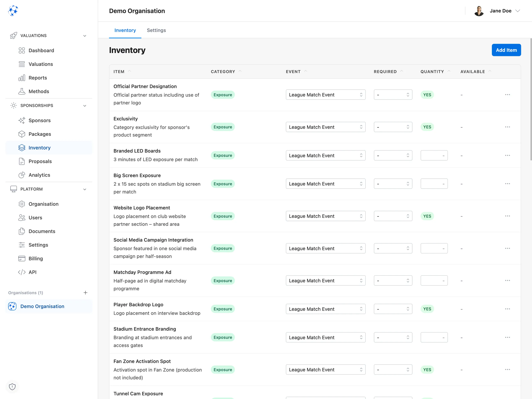Edit quantity field for Big Screen Exposure
This screenshot has height=399, width=532.
click(x=434, y=184)
